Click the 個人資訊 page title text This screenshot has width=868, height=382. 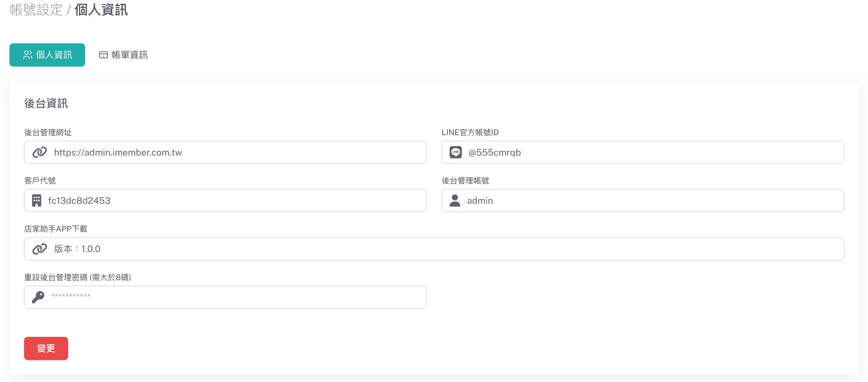(101, 10)
